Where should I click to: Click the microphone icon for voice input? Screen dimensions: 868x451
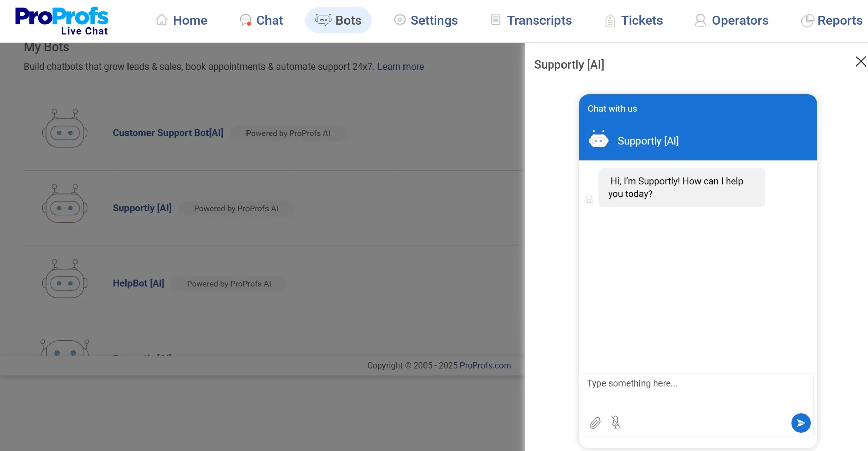[x=616, y=423]
